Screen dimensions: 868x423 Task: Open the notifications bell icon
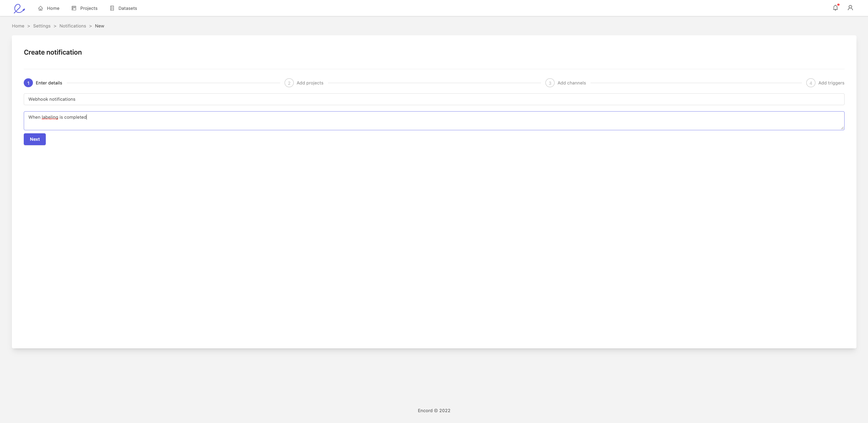[835, 8]
